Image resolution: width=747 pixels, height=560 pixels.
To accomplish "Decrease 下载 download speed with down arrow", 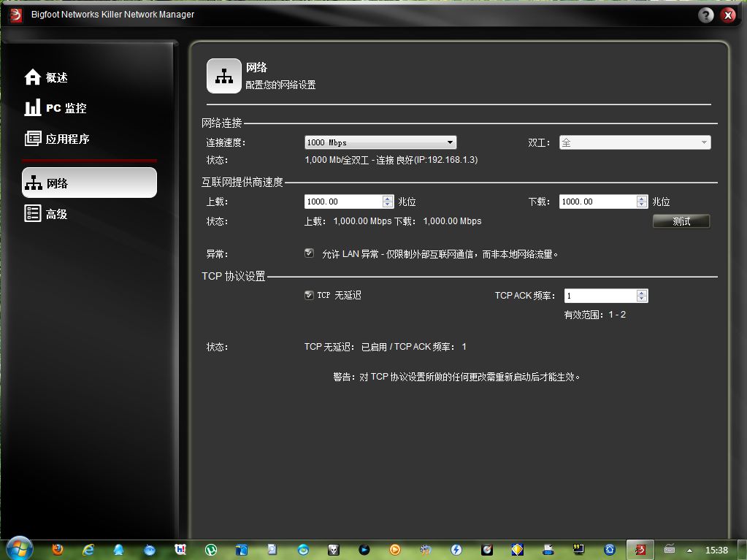I will (642, 204).
